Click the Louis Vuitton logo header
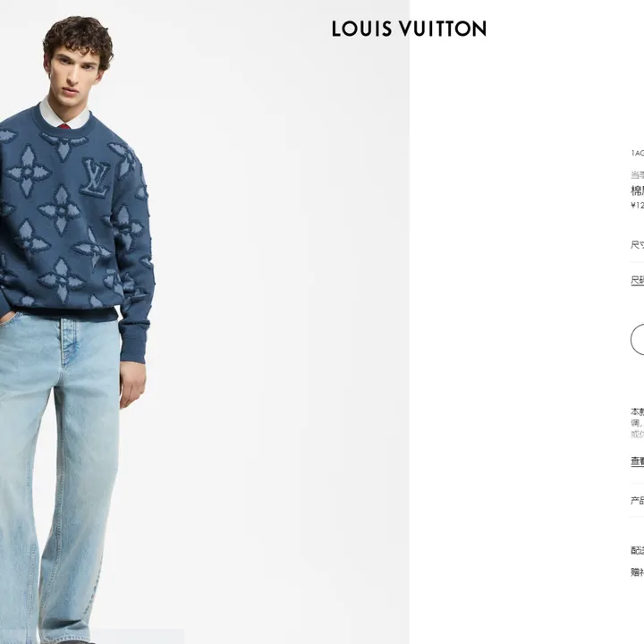The height and width of the screenshot is (644, 644). pyautogui.click(x=409, y=29)
